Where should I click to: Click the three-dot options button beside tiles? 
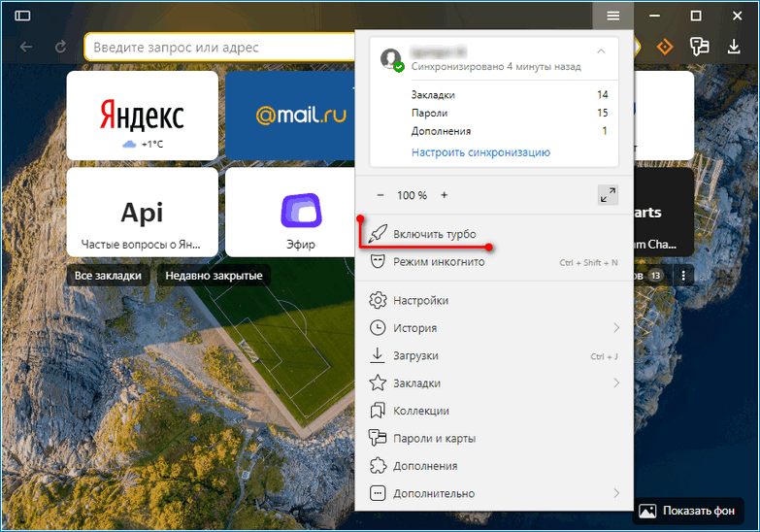[683, 276]
